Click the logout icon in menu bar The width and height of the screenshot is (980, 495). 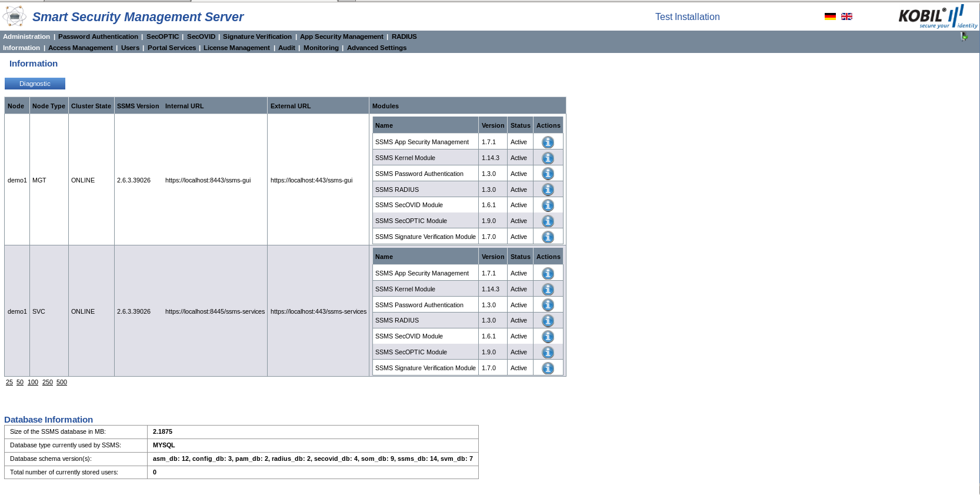coord(964,36)
